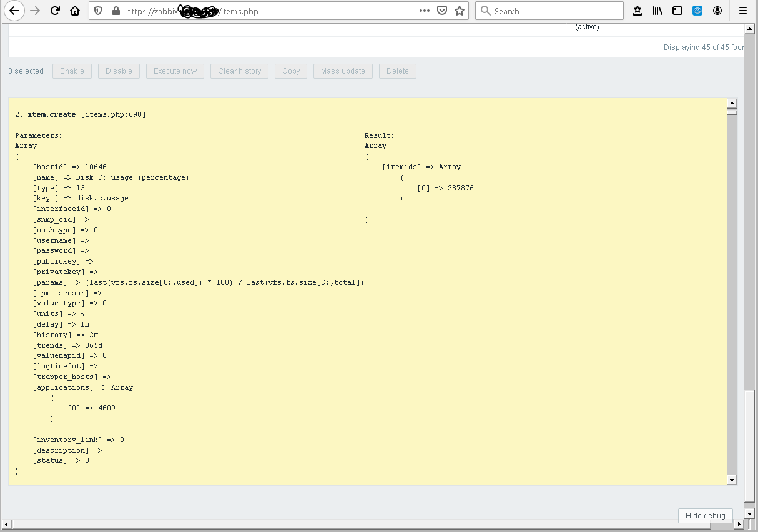Click 'Disk C: usage (percentage)' name line
The height and width of the screenshot is (532, 758).
pos(111,177)
